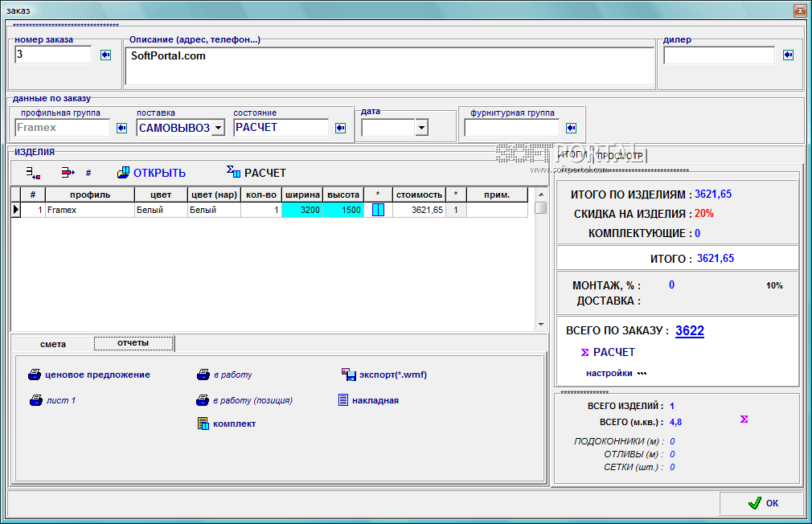The width and height of the screenshot is (812, 524).
Task: Click the МОНТАЖ value 0
Action: (671, 285)
